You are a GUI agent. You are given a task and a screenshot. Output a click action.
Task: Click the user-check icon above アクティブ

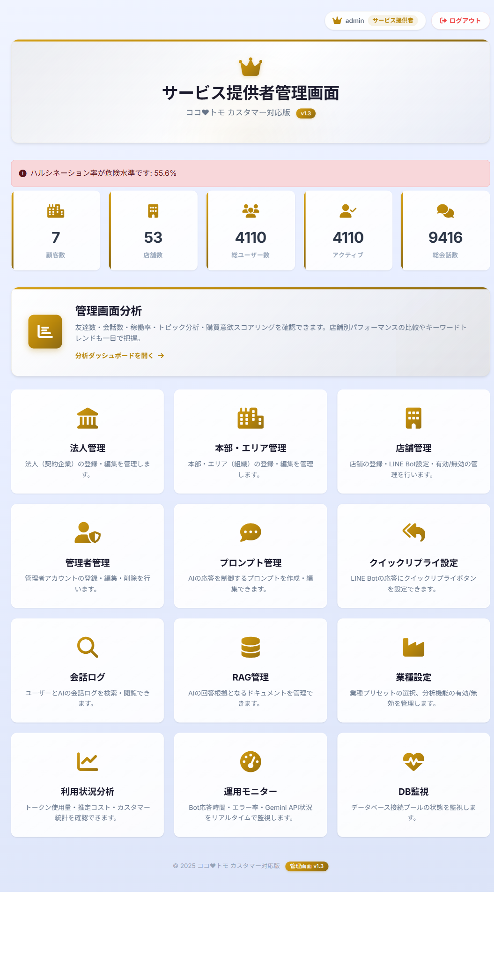click(x=348, y=211)
